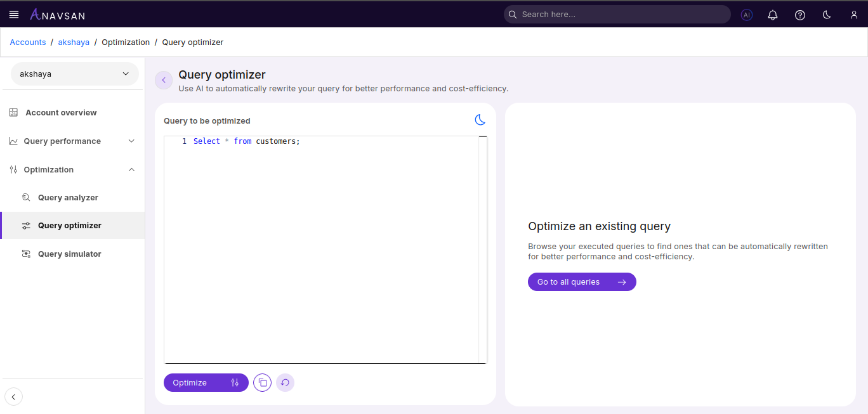Copy the query using the copy icon

tap(262, 382)
